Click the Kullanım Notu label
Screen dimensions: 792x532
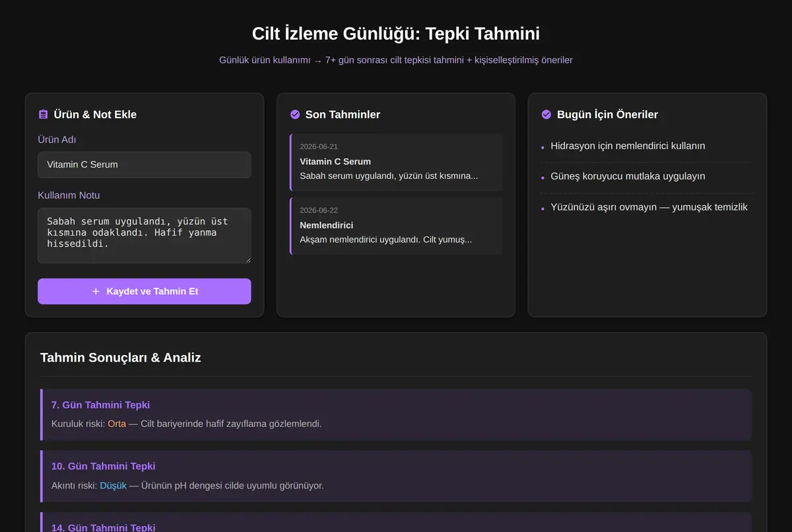click(69, 195)
